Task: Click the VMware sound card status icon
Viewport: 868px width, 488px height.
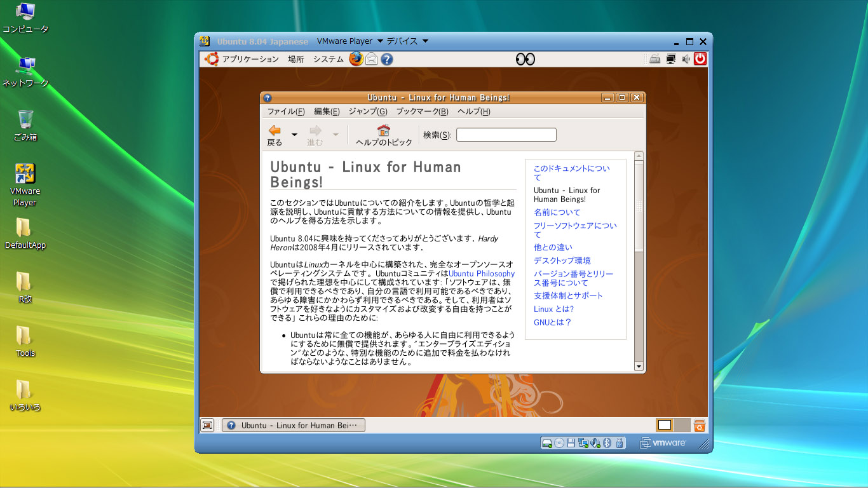Action: point(595,443)
